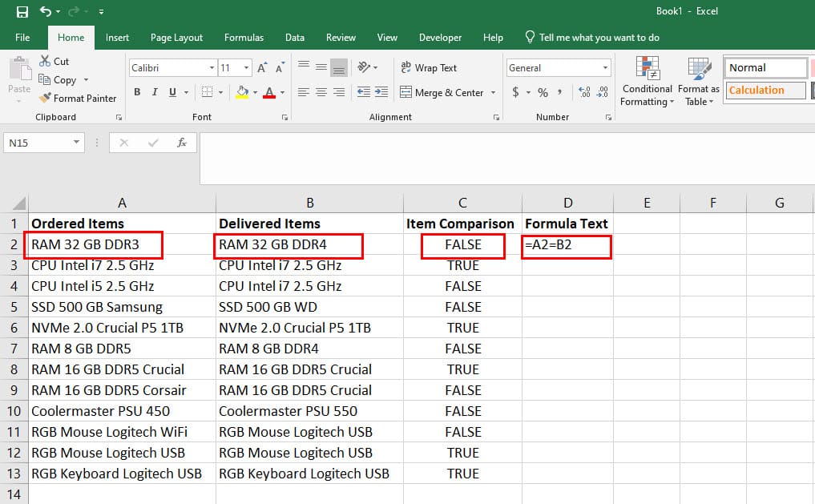Switch to the Data tab
Screen dimensions: 815x504
tap(295, 38)
